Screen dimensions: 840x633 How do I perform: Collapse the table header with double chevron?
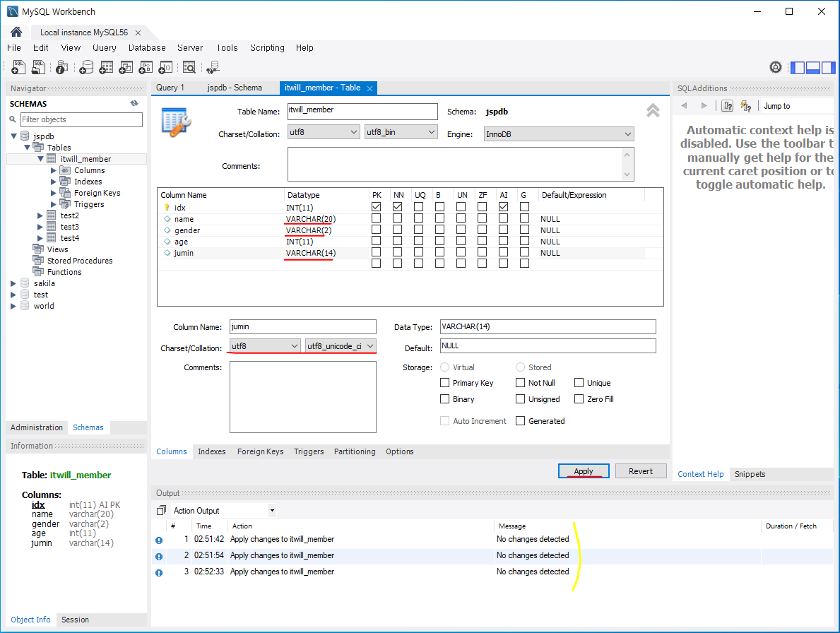(x=653, y=110)
